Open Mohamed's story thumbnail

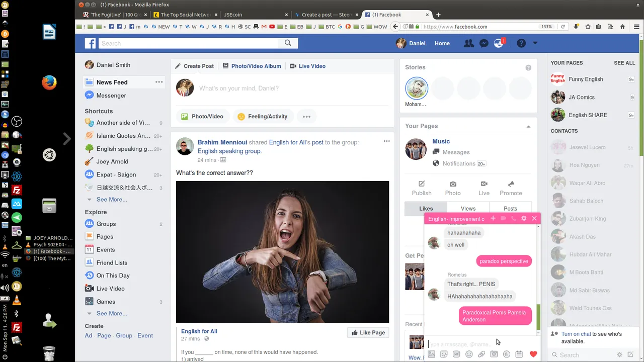click(x=417, y=88)
